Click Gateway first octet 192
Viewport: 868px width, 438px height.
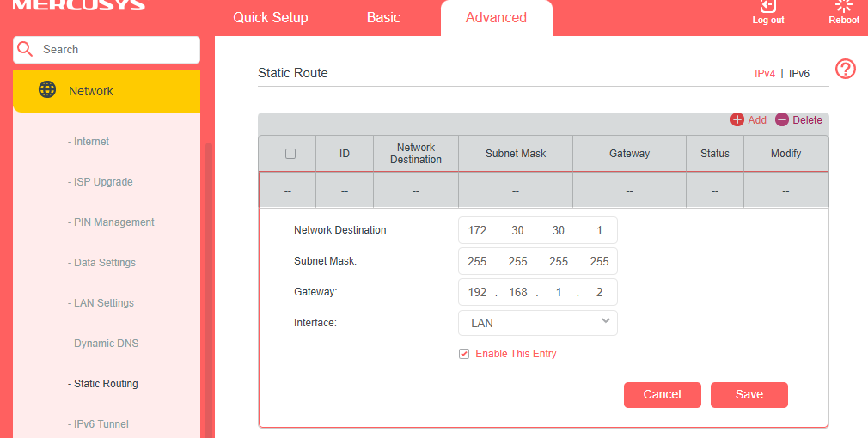coord(477,292)
